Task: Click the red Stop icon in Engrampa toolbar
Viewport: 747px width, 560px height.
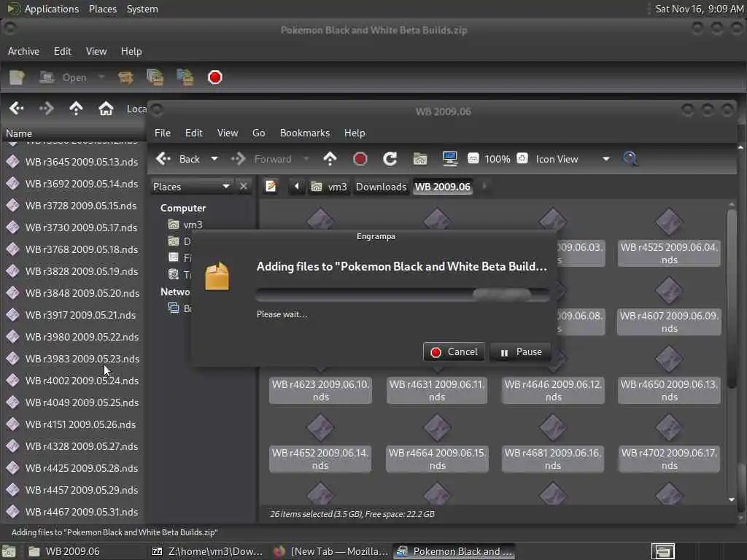Action: click(215, 77)
